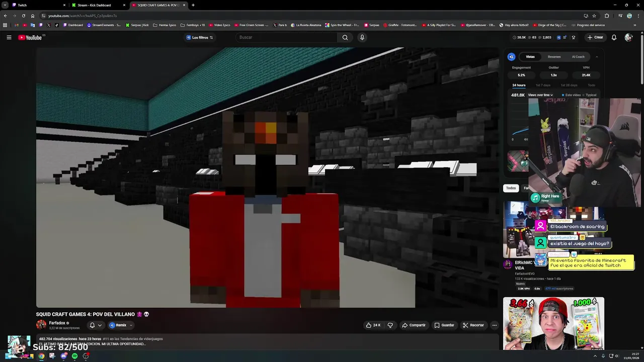Select the 1st 7 days tab
The height and width of the screenshot is (362, 644).
point(543,85)
